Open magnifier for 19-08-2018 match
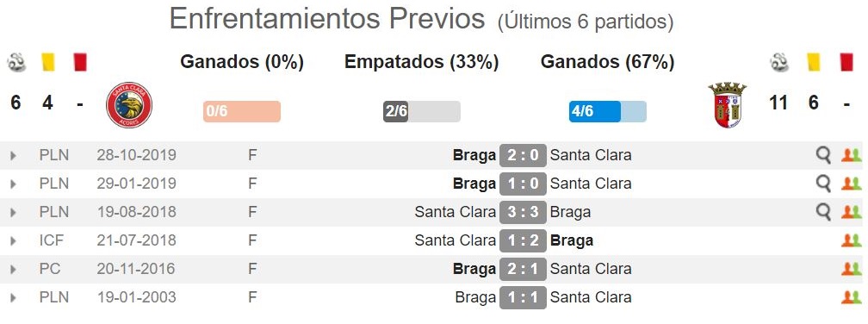868x324 pixels. (x=824, y=212)
